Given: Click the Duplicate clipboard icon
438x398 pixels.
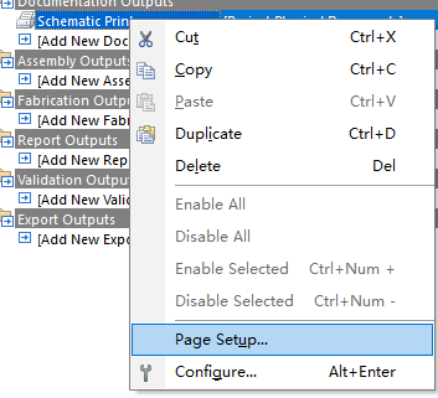Looking at the screenshot, I should (146, 135).
